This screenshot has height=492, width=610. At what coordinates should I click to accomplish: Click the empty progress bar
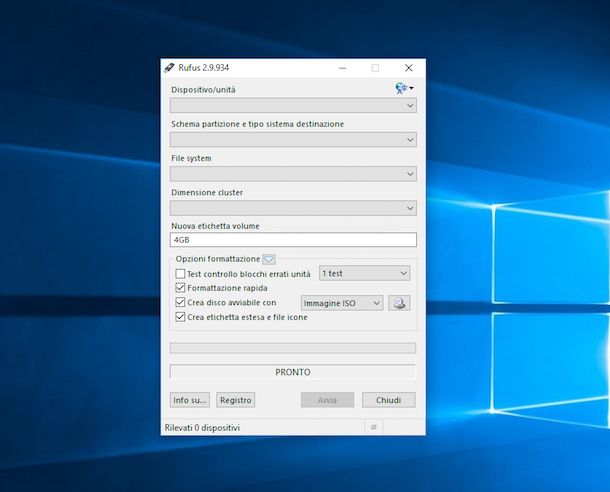(293, 348)
